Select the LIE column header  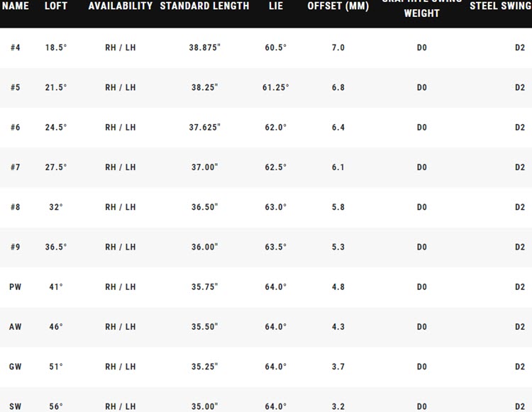(x=275, y=6)
